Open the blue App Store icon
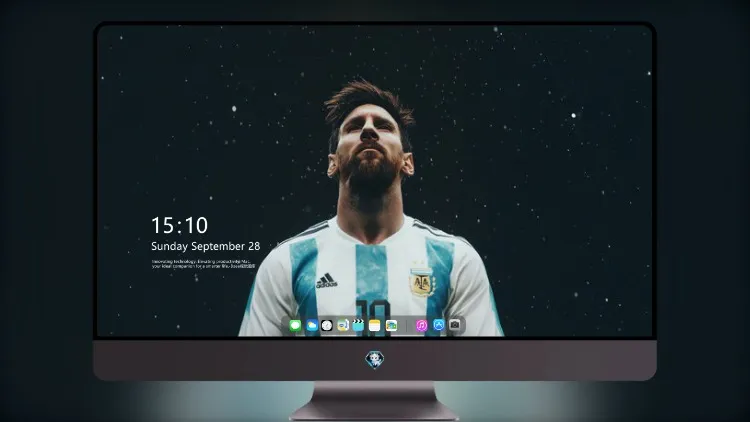750x422 pixels. pyautogui.click(x=439, y=325)
